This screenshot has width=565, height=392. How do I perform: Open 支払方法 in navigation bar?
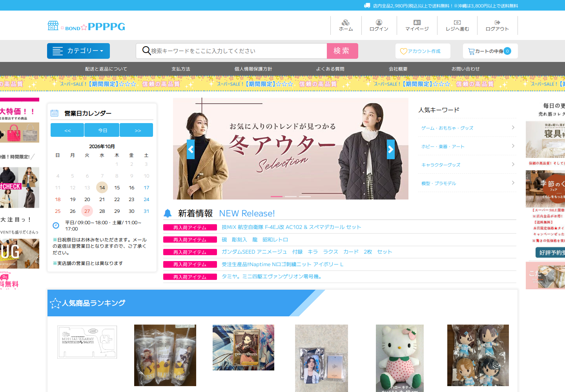pyautogui.click(x=181, y=69)
